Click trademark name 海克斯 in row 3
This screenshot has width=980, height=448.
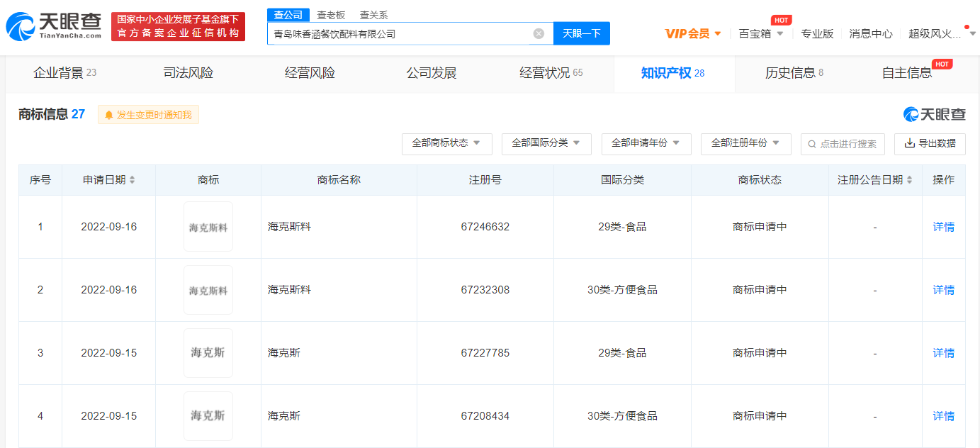[x=283, y=353]
